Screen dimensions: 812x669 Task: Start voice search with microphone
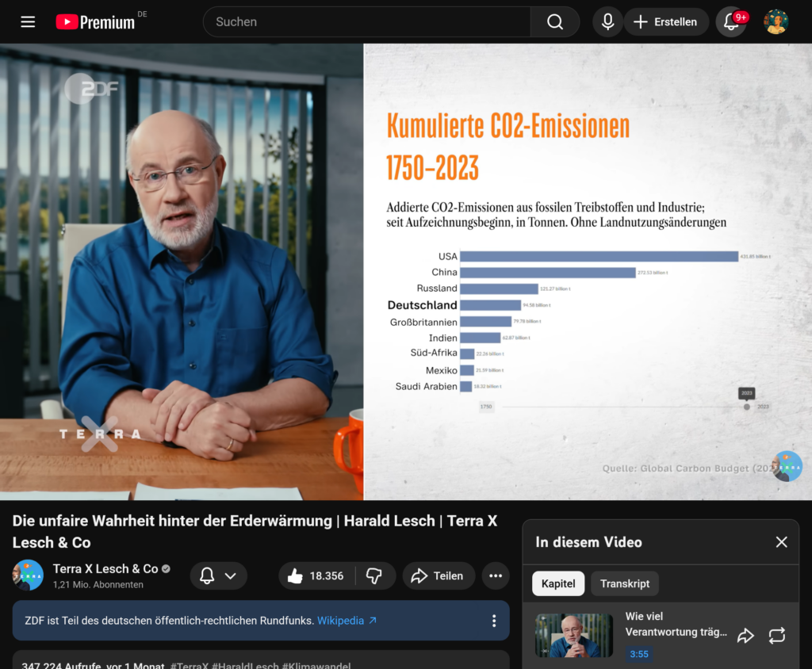(x=607, y=22)
